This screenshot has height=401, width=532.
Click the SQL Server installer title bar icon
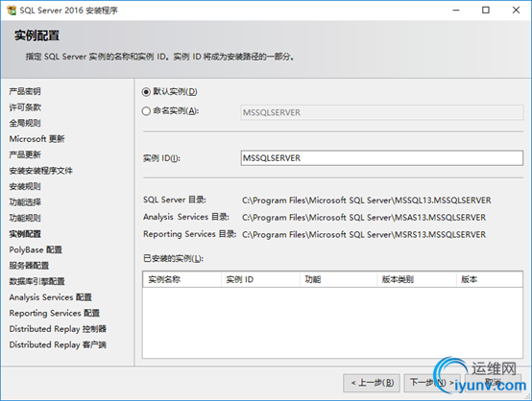click(12, 11)
